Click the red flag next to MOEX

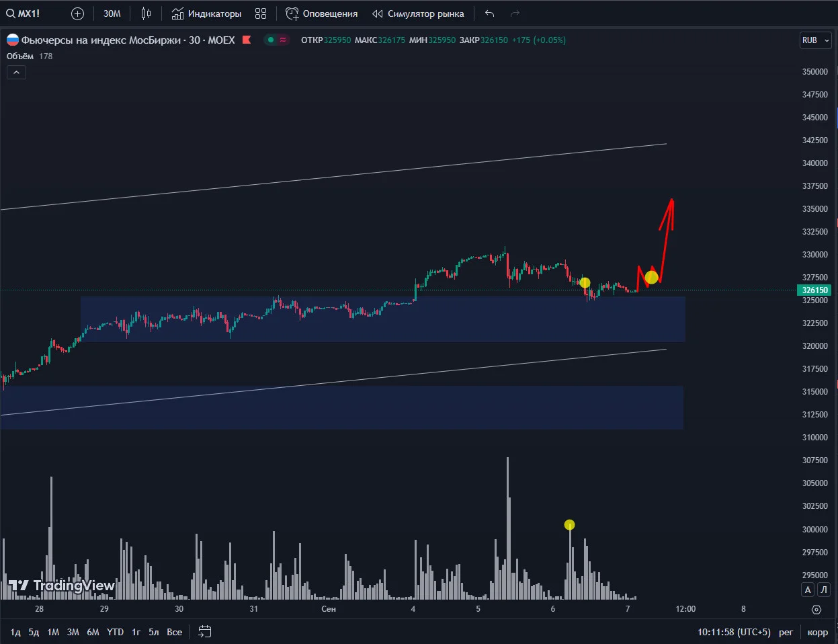pyautogui.click(x=247, y=40)
